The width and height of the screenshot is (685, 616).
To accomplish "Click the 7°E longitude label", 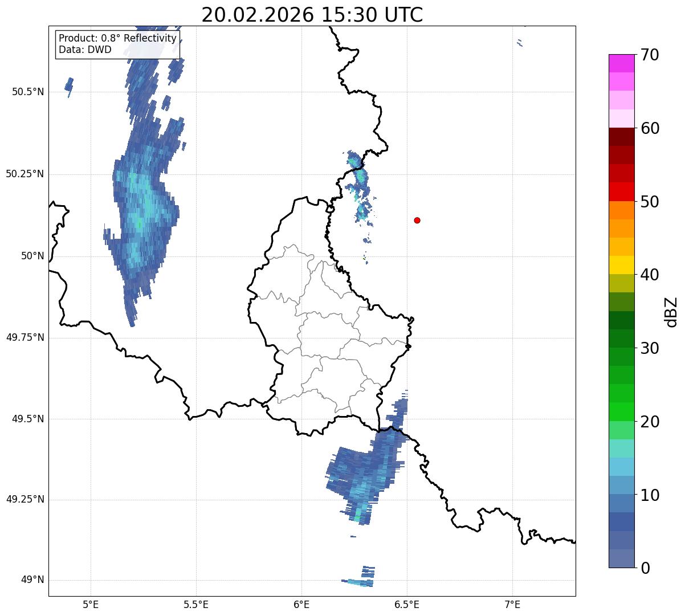I will coord(512,604).
